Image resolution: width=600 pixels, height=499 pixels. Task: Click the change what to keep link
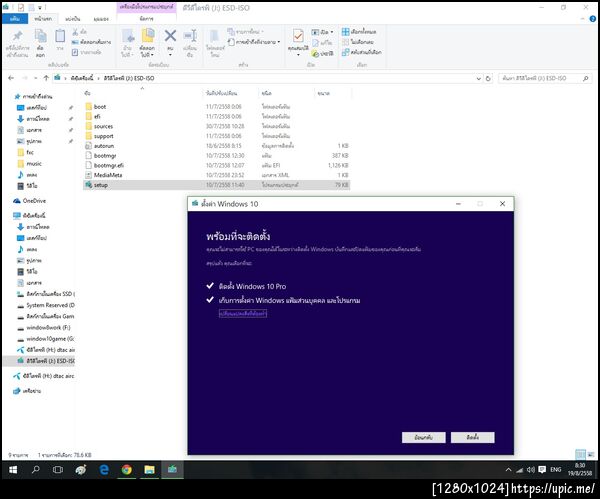pos(243,313)
